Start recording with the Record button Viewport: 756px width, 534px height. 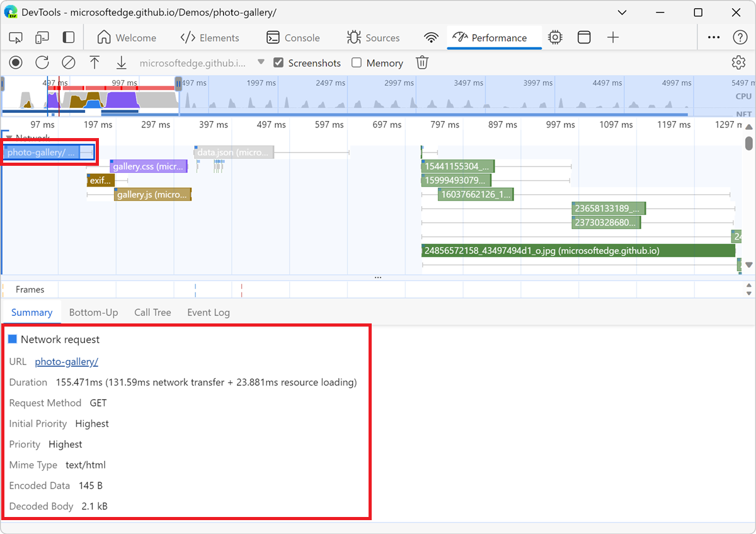tap(16, 62)
